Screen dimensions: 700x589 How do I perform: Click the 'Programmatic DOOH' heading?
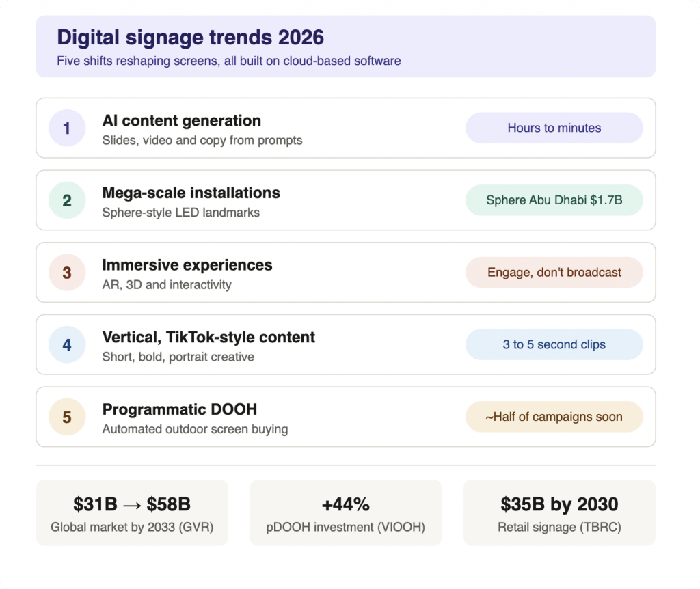[x=180, y=409]
